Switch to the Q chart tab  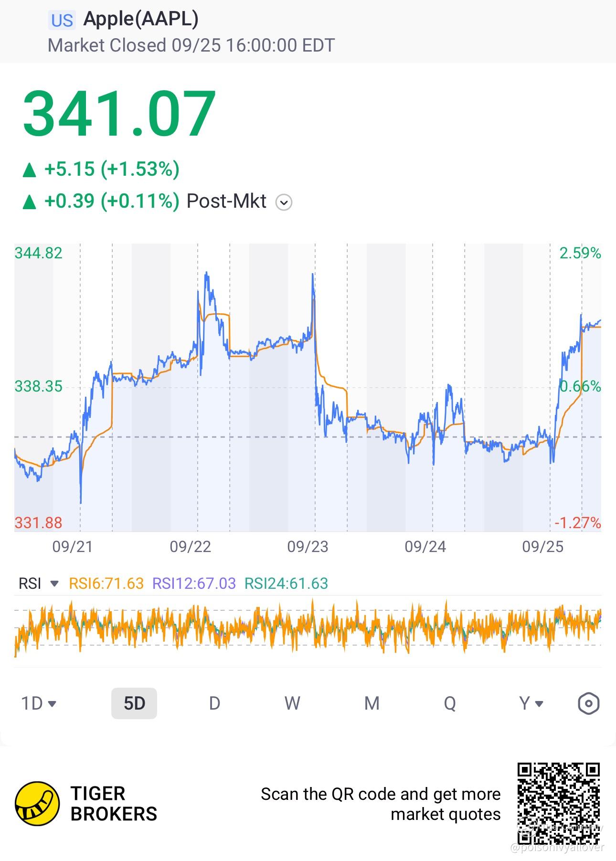[x=450, y=703]
